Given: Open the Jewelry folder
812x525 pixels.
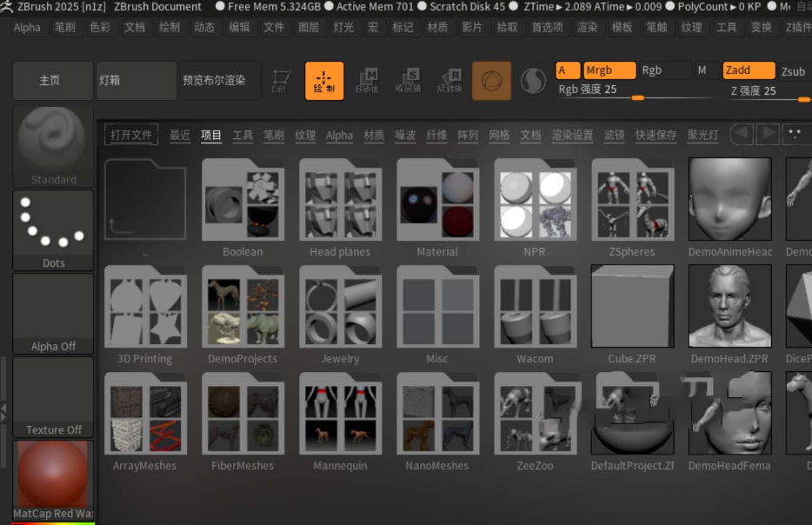Looking at the screenshot, I should pos(340,315).
